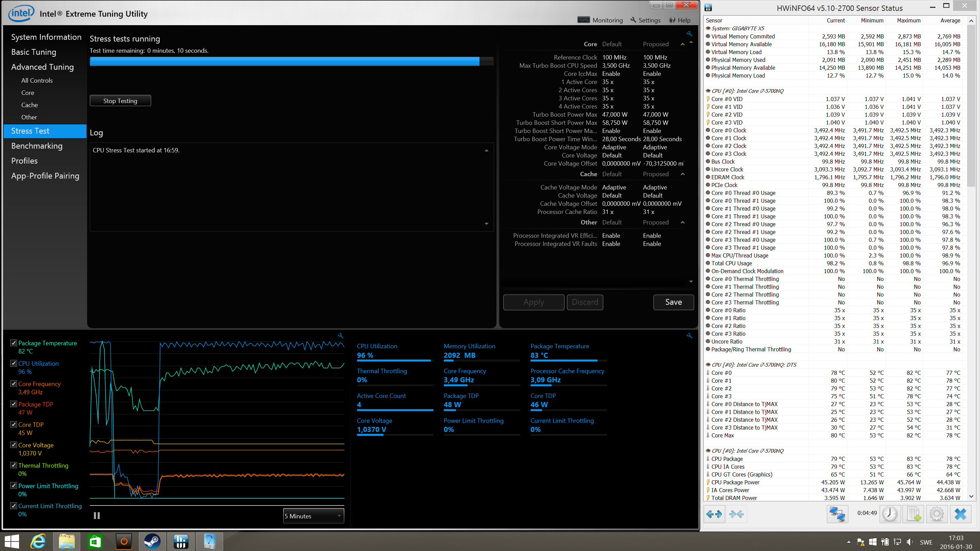Image resolution: width=980 pixels, height=551 pixels.
Task: Click the wrench icon beside the monitor tiles
Action: coord(689,335)
